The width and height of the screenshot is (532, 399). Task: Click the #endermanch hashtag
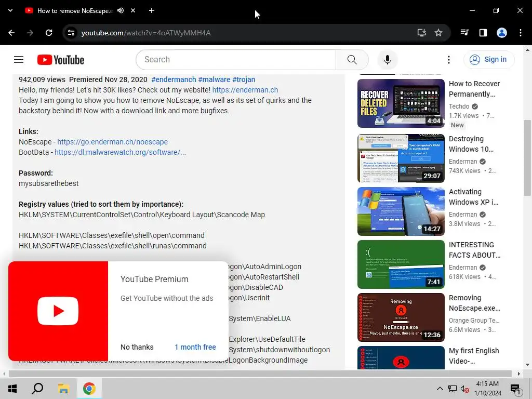tap(174, 79)
